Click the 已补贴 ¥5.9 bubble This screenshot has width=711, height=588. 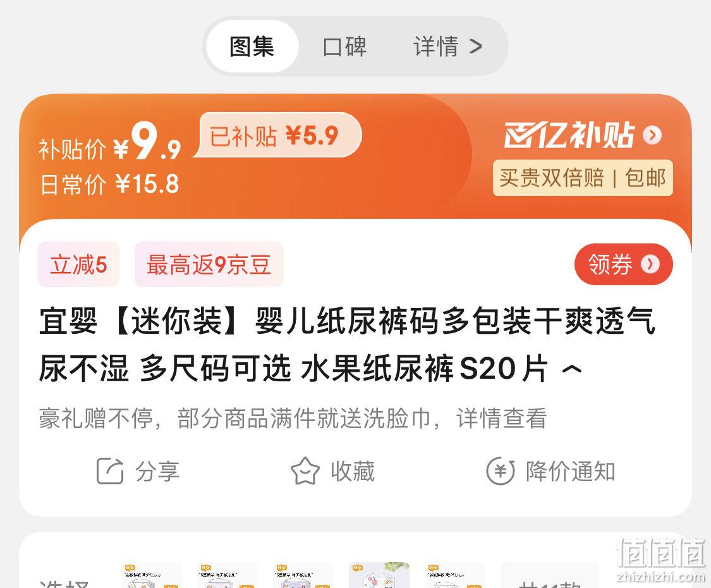[x=279, y=135]
